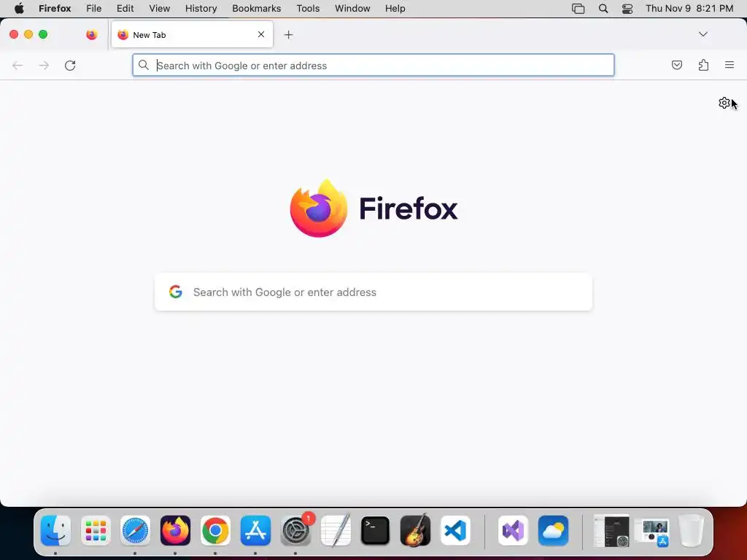The height and width of the screenshot is (560, 747).
Task: Go back one page
Action: click(x=18, y=65)
